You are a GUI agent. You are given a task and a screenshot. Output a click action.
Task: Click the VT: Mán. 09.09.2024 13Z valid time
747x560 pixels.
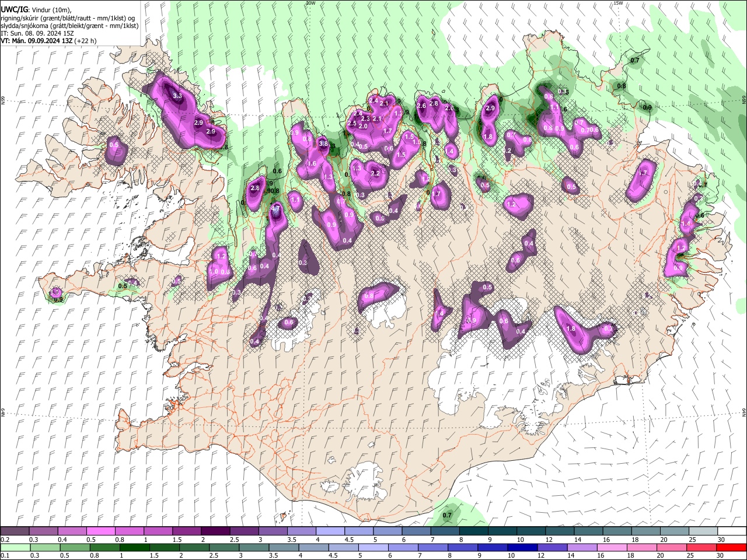36,41
